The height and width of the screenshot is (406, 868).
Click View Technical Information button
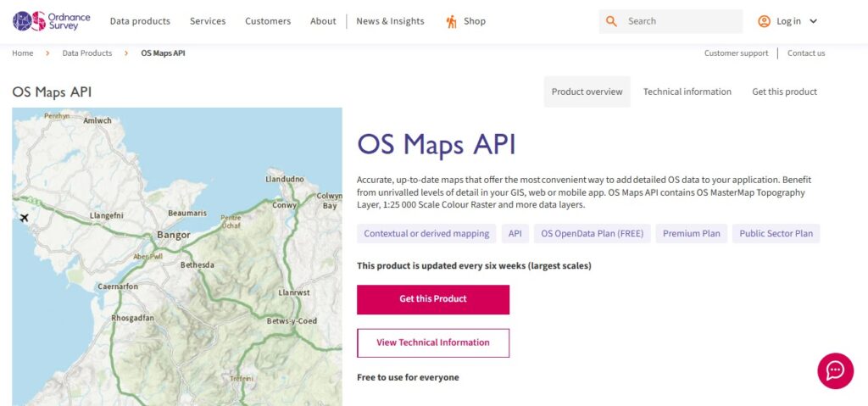[433, 342]
